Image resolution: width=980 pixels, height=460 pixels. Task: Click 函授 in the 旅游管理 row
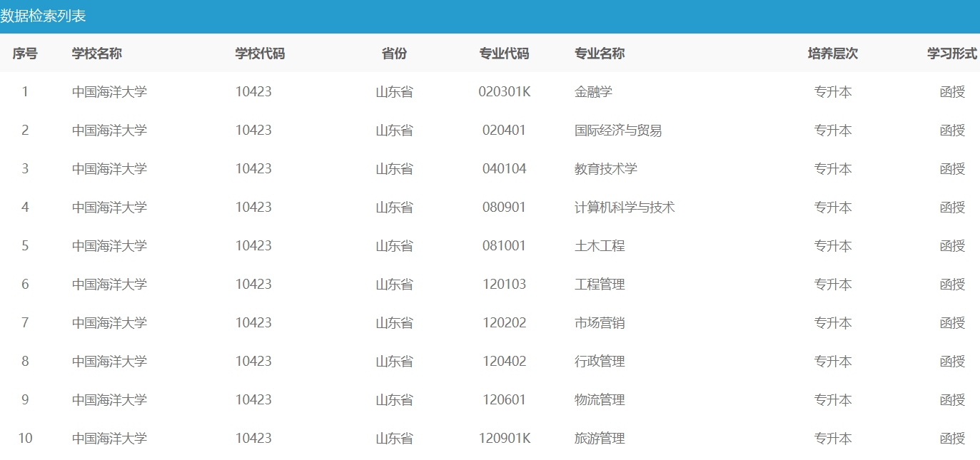952,439
